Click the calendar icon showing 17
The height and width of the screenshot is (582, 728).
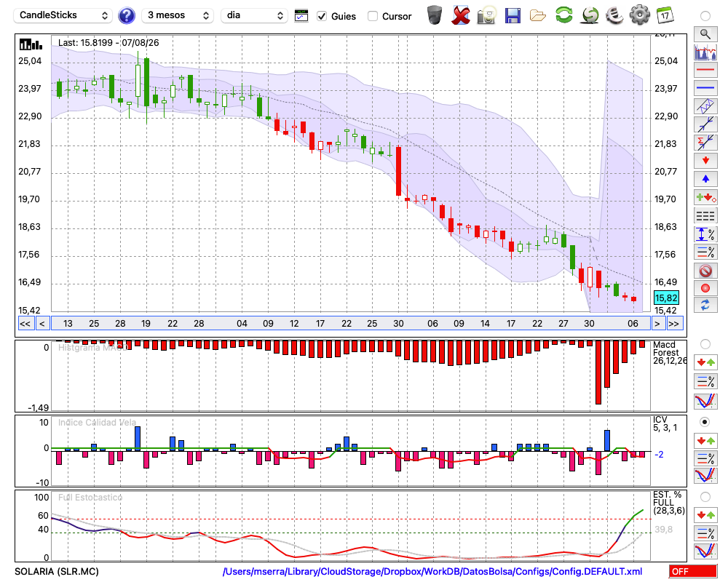pyautogui.click(x=665, y=15)
